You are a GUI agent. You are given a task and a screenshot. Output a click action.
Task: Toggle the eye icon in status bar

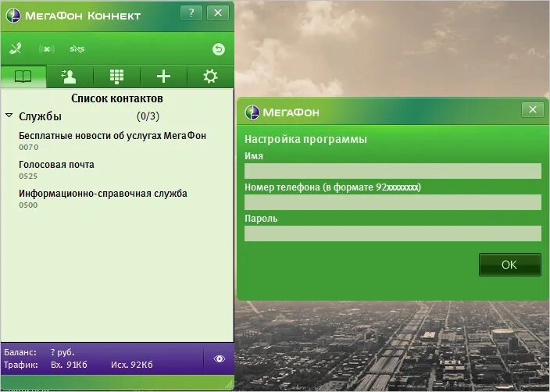click(220, 358)
